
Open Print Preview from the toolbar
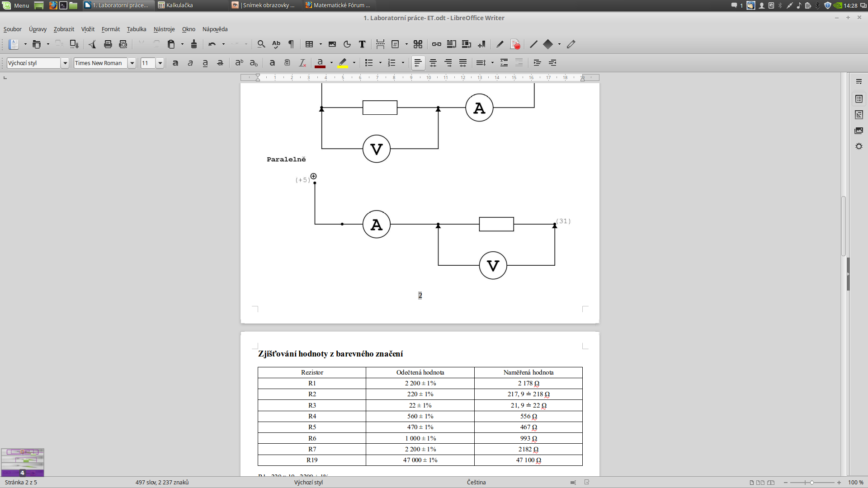click(123, 44)
